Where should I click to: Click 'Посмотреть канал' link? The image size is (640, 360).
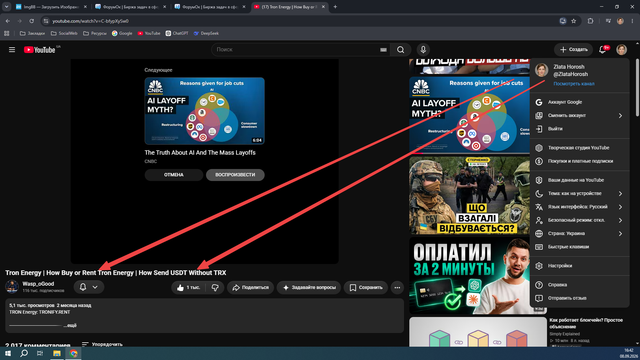click(x=573, y=84)
